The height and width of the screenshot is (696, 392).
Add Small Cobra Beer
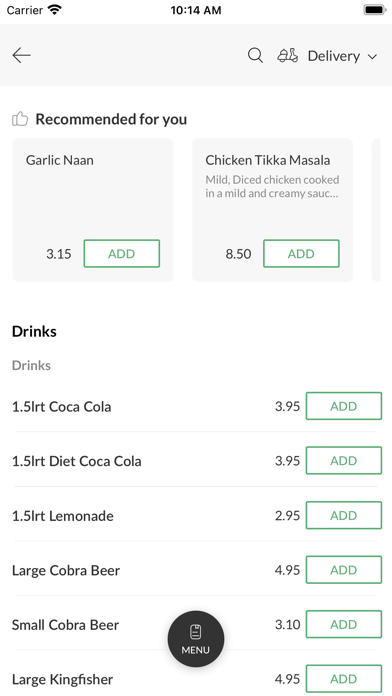click(x=344, y=624)
